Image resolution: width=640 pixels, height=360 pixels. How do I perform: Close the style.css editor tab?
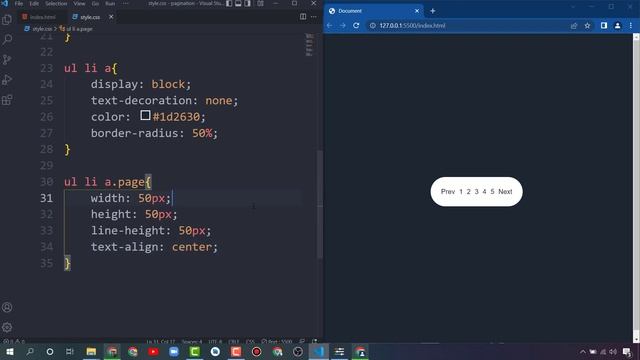111,17
